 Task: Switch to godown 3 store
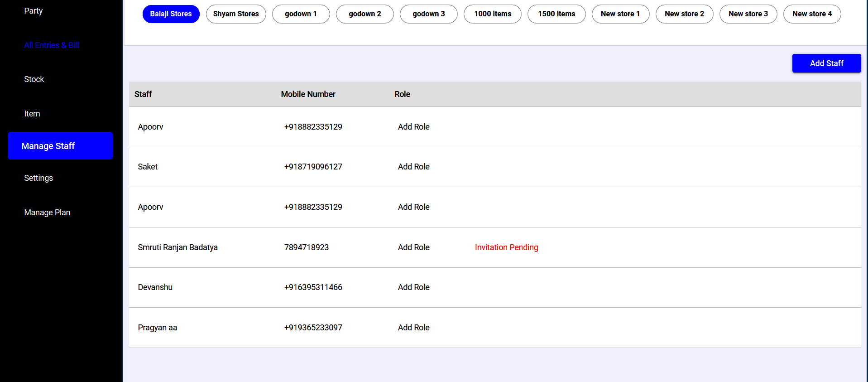428,14
